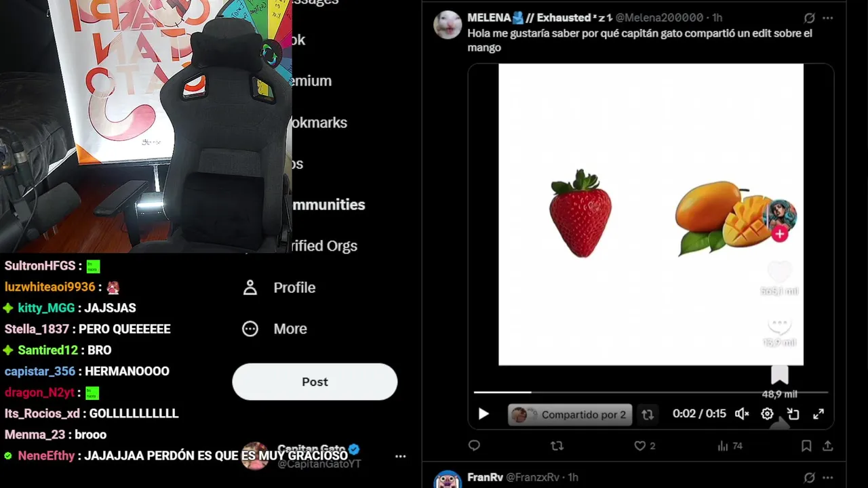Viewport: 868px width, 488px height.
Task: Unmute the video with speaker icon
Action: 742,413
